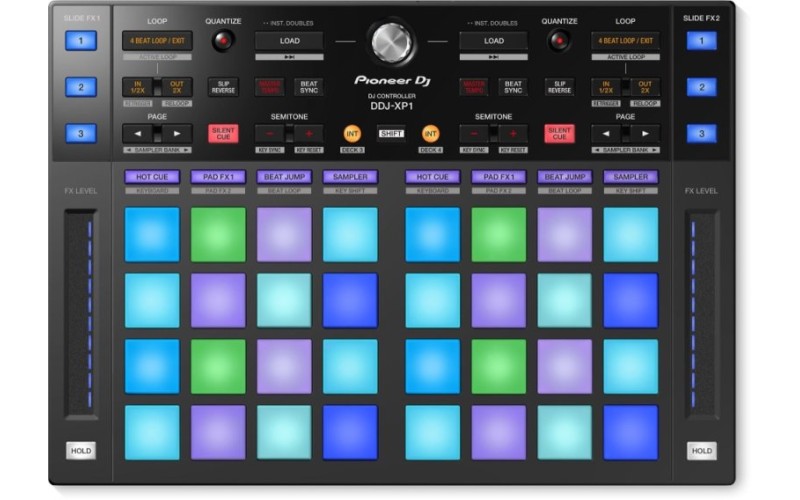Activate the left deck SILENT CUE button
800x500 pixels.
pos(223,134)
